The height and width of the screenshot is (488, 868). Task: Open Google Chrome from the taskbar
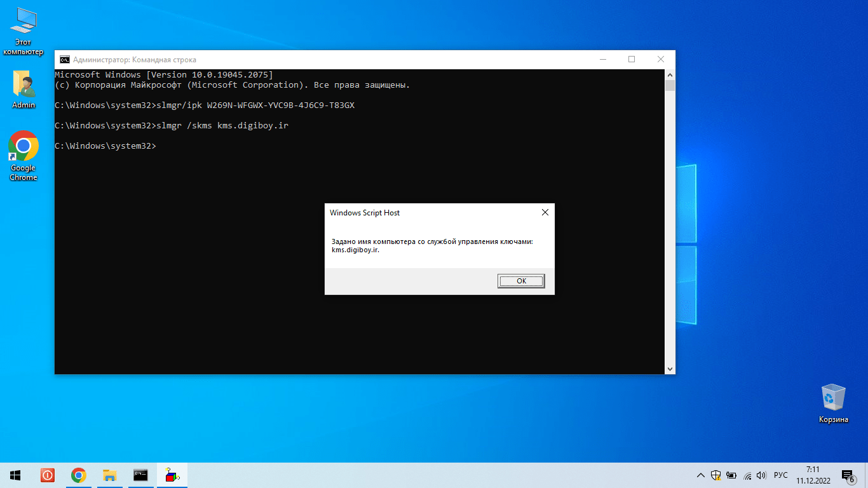[79, 475]
